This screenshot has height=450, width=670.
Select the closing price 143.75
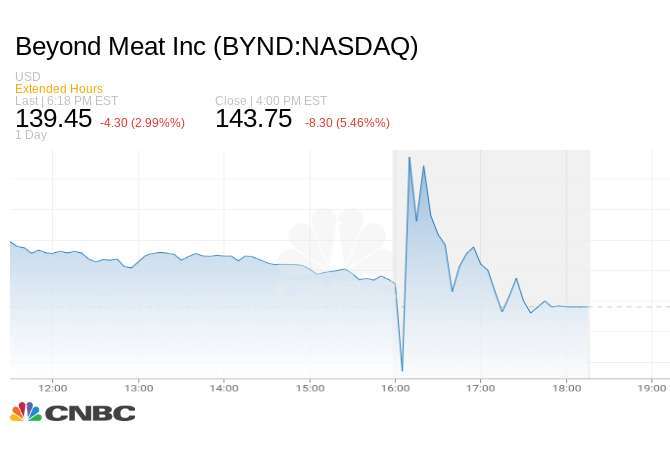coord(254,118)
